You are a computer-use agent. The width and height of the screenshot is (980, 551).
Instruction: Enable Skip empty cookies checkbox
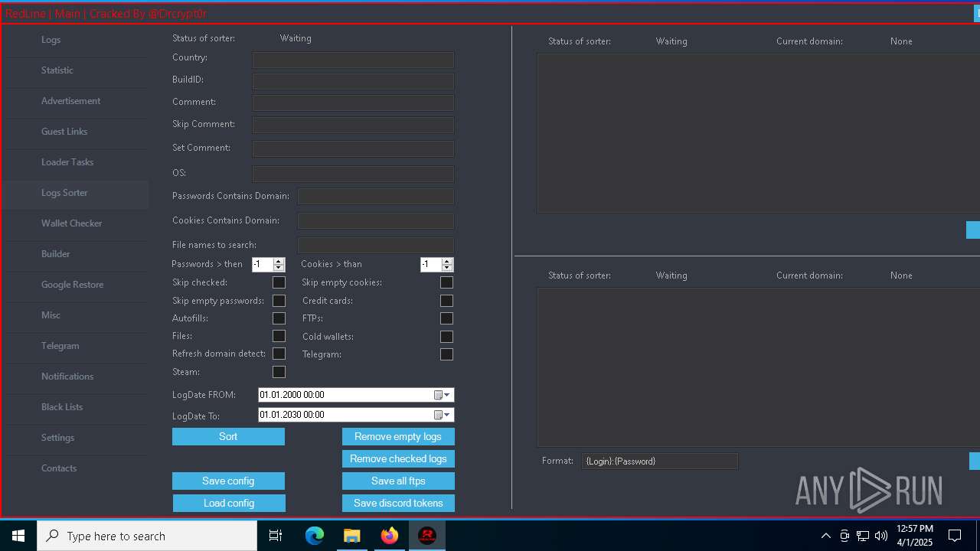pyautogui.click(x=446, y=282)
